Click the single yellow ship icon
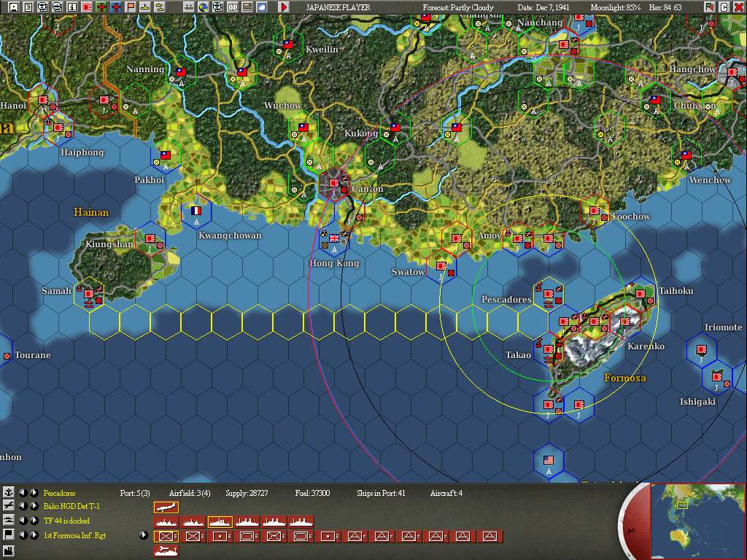 coord(145,7)
